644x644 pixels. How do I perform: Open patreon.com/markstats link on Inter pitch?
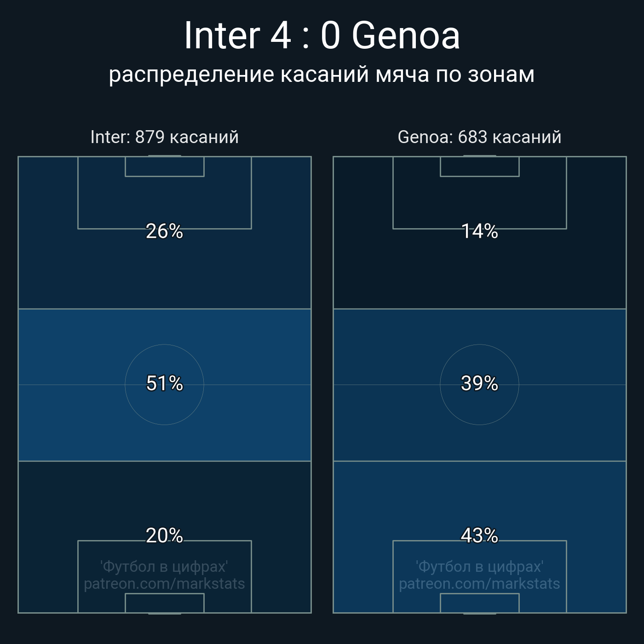point(164,584)
